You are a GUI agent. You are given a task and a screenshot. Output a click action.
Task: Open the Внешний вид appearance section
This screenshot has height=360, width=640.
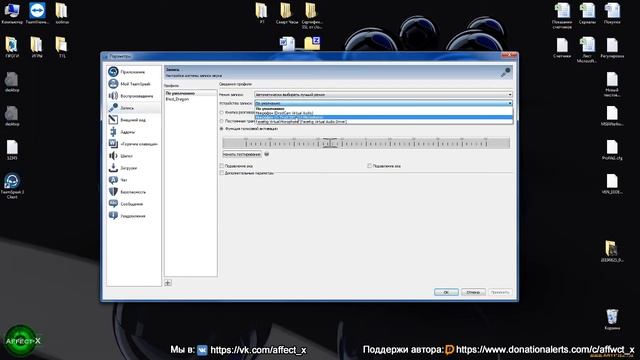pos(133,120)
